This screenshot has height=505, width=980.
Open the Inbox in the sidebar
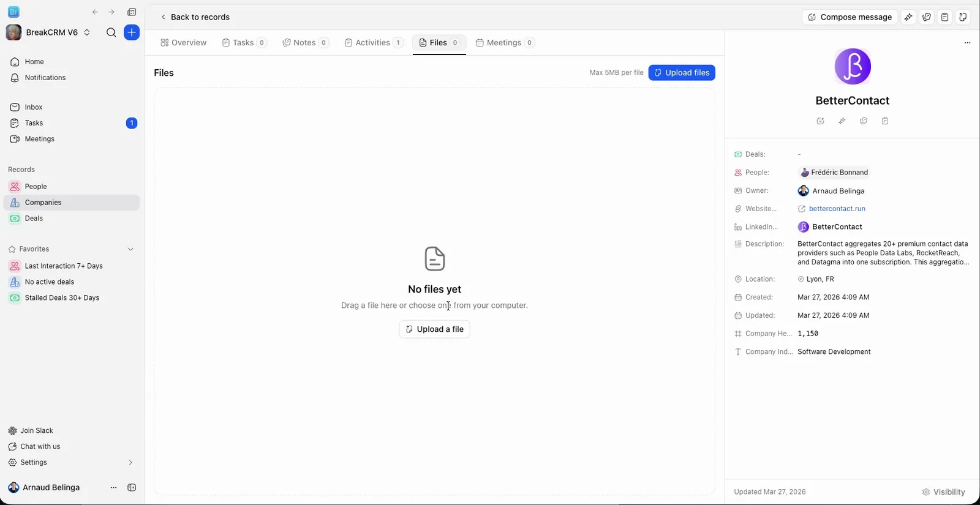[x=72, y=107]
